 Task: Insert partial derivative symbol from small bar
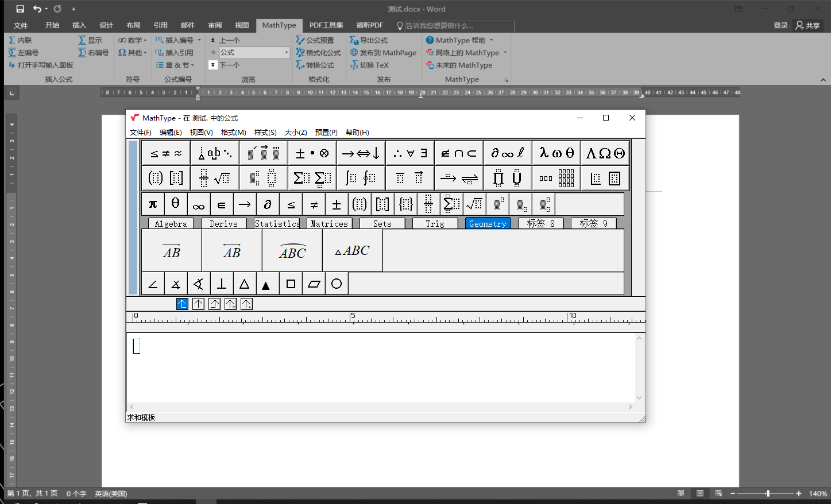click(x=268, y=204)
